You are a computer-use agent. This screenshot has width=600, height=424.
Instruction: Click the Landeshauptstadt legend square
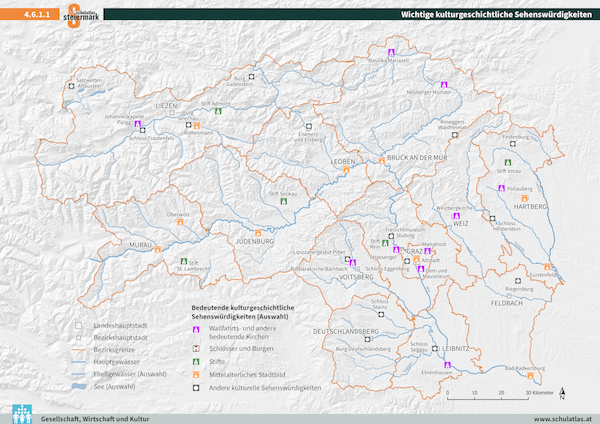pyautogui.click(x=78, y=326)
